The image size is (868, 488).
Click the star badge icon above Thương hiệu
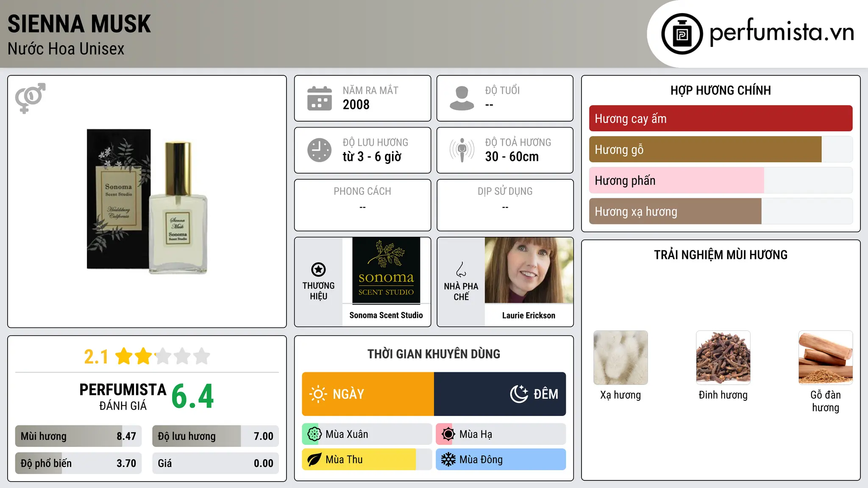pyautogui.click(x=318, y=269)
